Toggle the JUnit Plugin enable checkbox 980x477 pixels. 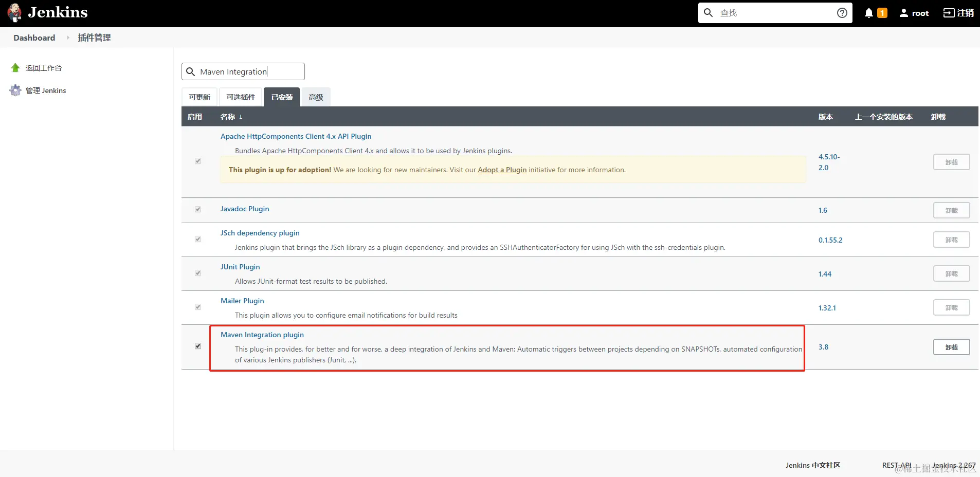(198, 273)
